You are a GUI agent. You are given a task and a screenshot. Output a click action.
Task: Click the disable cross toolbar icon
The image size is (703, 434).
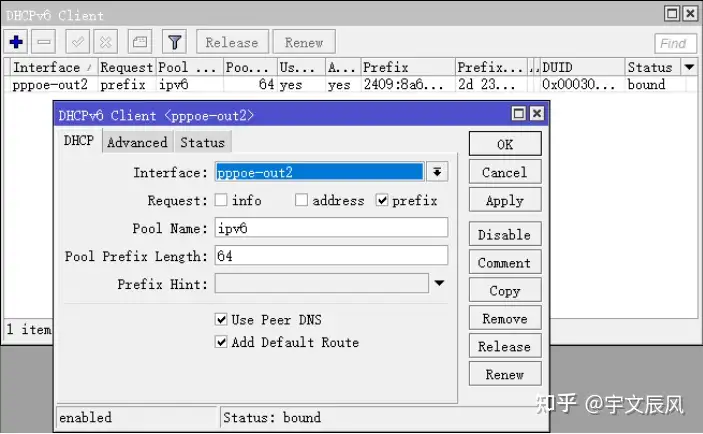[x=106, y=42]
